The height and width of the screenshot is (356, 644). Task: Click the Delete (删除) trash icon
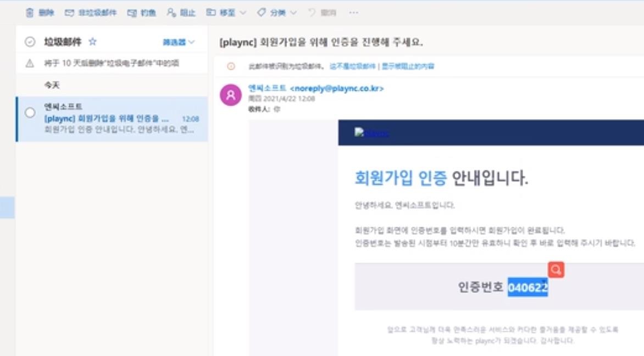(x=30, y=13)
